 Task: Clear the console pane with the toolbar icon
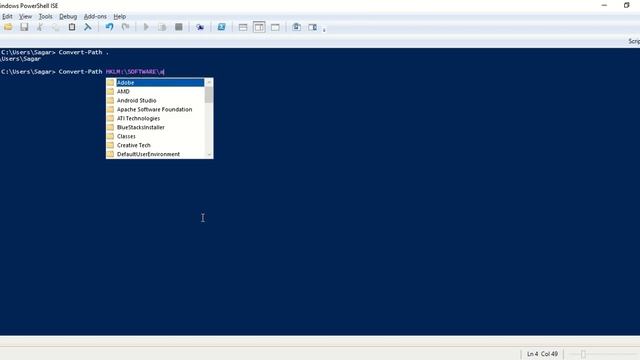[x=88, y=27]
